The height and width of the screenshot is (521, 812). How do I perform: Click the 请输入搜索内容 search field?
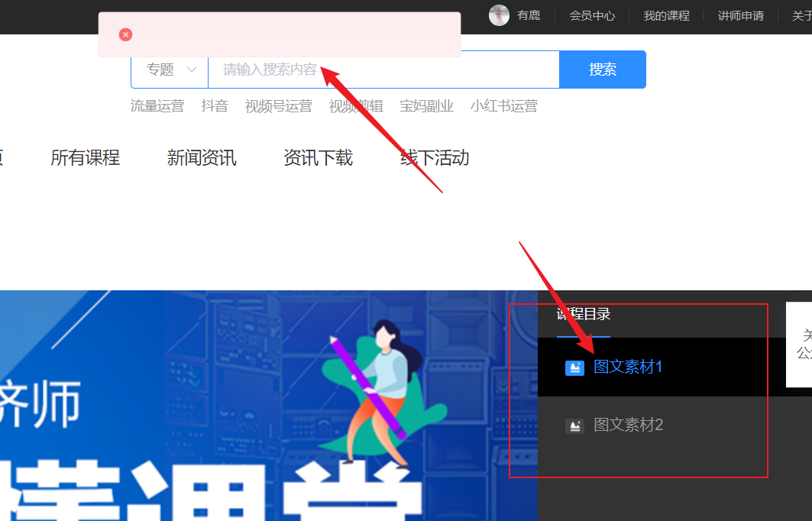(383, 70)
